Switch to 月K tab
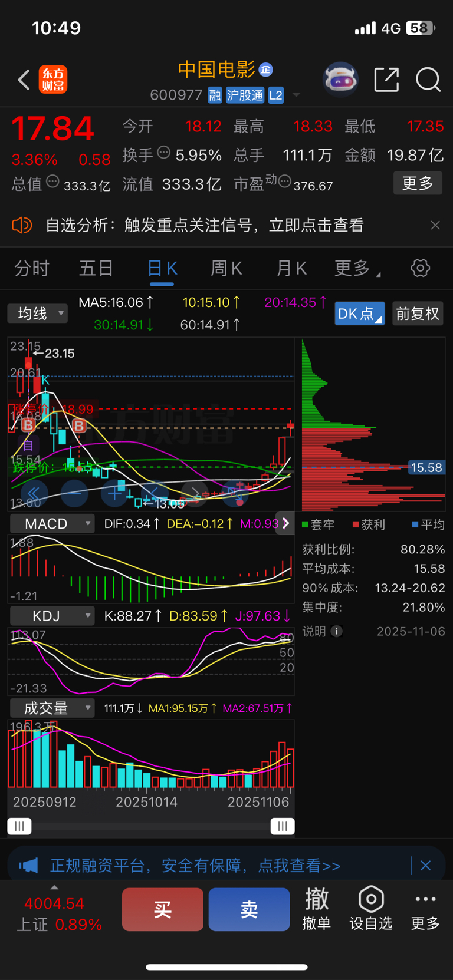 point(291,268)
